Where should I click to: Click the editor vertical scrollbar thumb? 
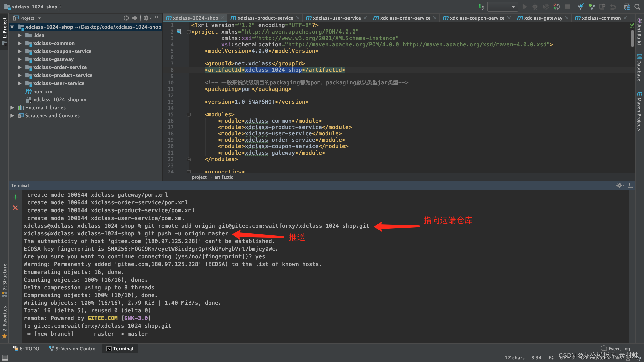[632, 38]
